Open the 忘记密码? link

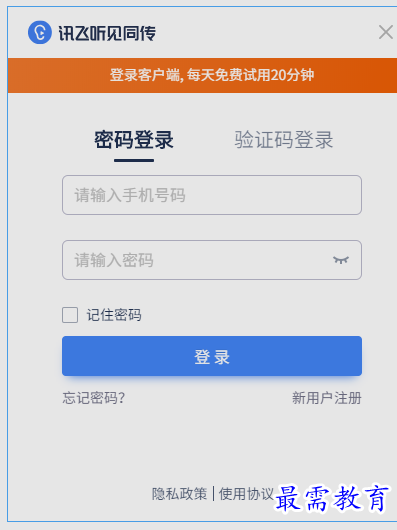94,398
